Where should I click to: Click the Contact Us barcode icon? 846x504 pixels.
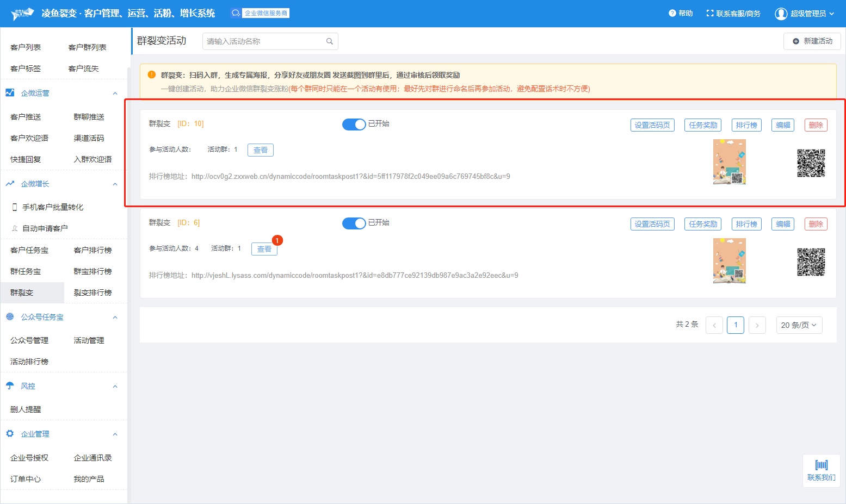pos(821,465)
